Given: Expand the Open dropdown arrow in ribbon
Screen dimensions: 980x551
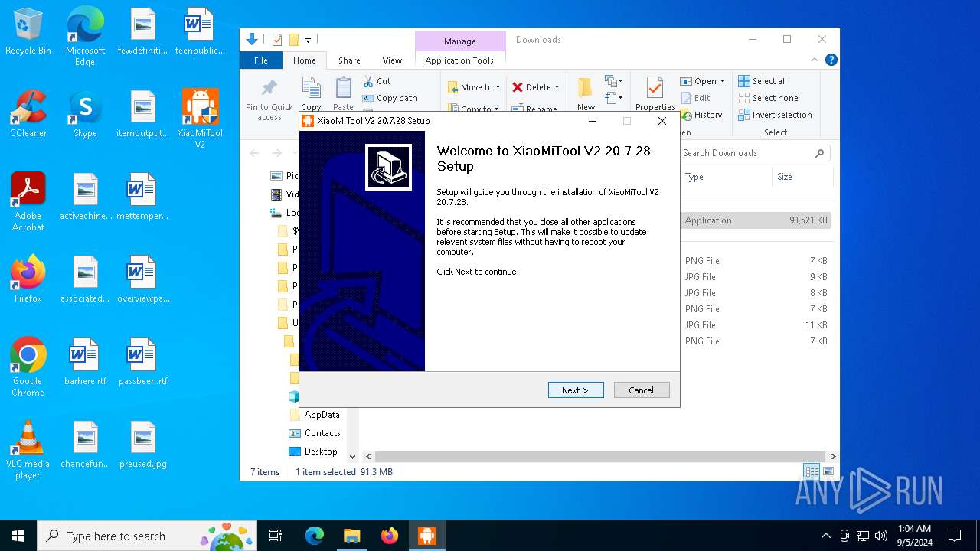Looking at the screenshot, I should click(722, 81).
